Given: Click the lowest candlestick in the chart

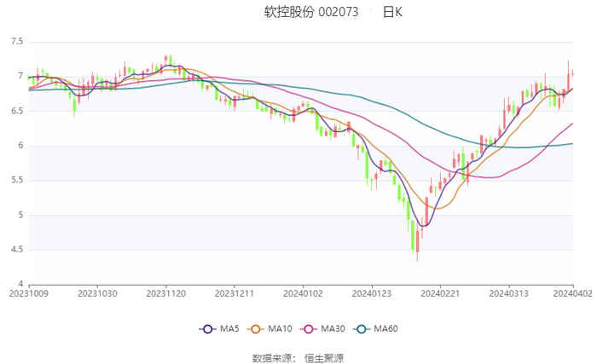Looking at the screenshot, I should pos(417,243).
